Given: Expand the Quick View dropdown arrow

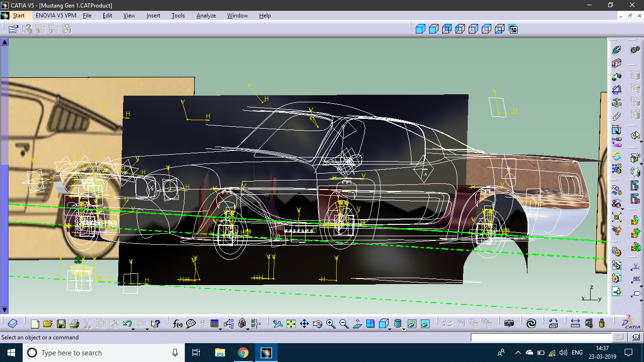Looking at the screenshot, I should click(x=390, y=329).
